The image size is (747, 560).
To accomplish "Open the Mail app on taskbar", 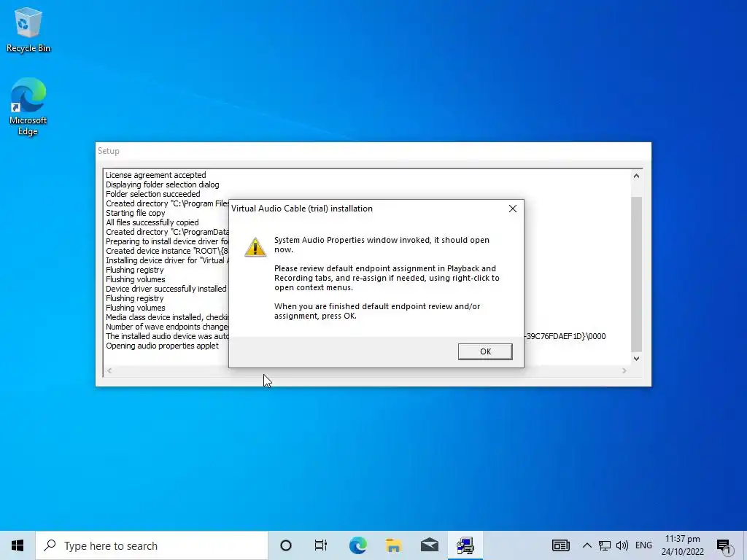I will point(429,545).
